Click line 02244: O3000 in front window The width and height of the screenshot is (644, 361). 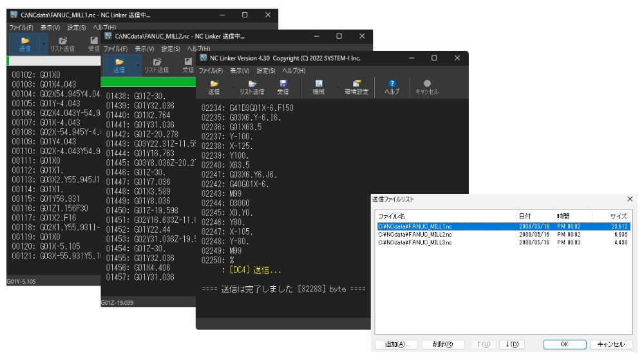click(225, 203)
